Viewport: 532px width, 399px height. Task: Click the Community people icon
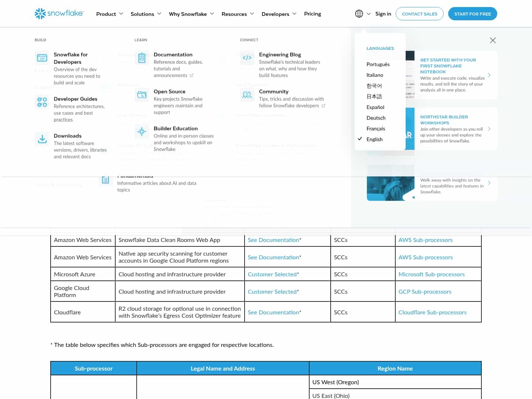[x=247, y=95]
